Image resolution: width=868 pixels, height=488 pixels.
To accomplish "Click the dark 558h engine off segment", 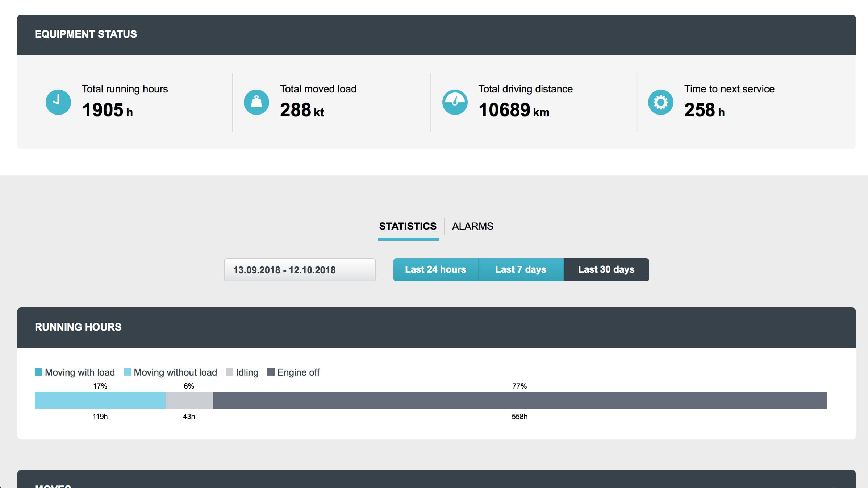I will (519, 400).
